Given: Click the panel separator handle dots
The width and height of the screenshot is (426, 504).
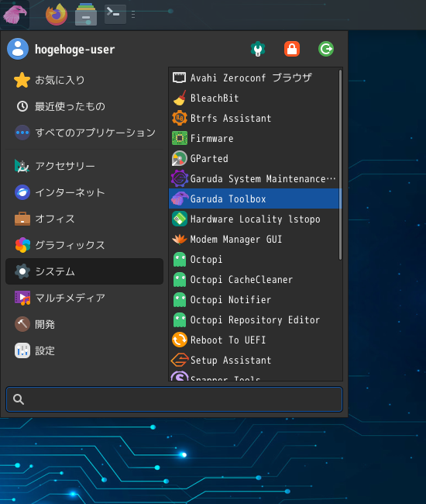Looking at the screenshot, I should [133, 14].
